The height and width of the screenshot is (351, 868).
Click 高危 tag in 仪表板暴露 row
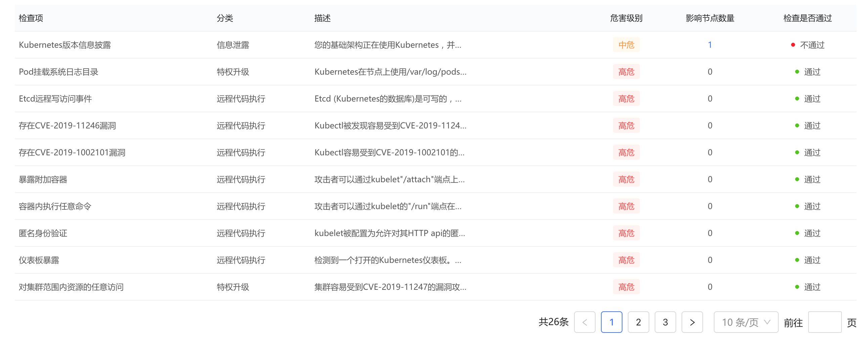626,260
